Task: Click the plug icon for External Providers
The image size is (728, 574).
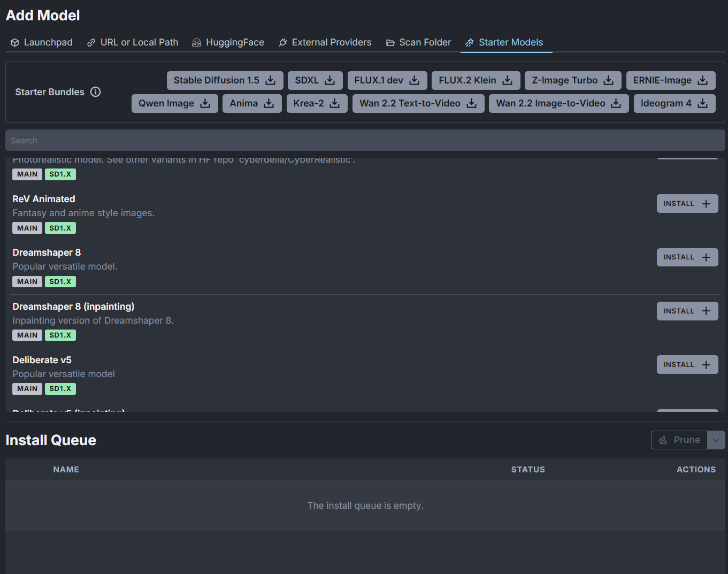Action: point(283,43)
